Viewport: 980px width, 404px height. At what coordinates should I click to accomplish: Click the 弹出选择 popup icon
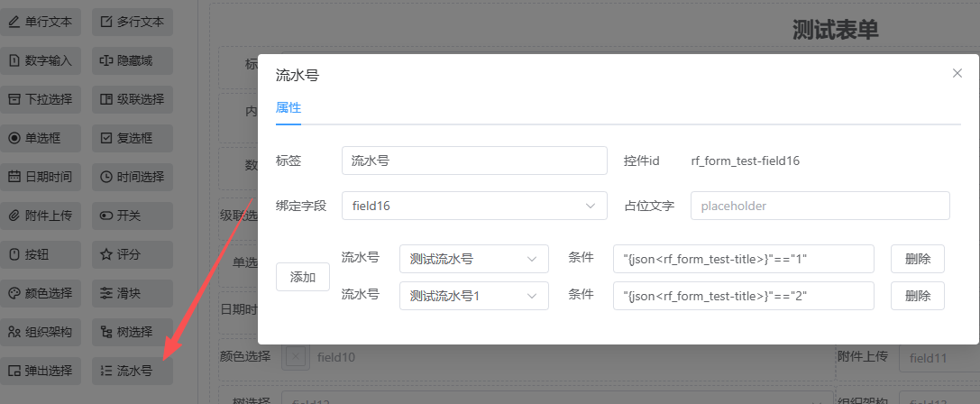pos(14,371)
